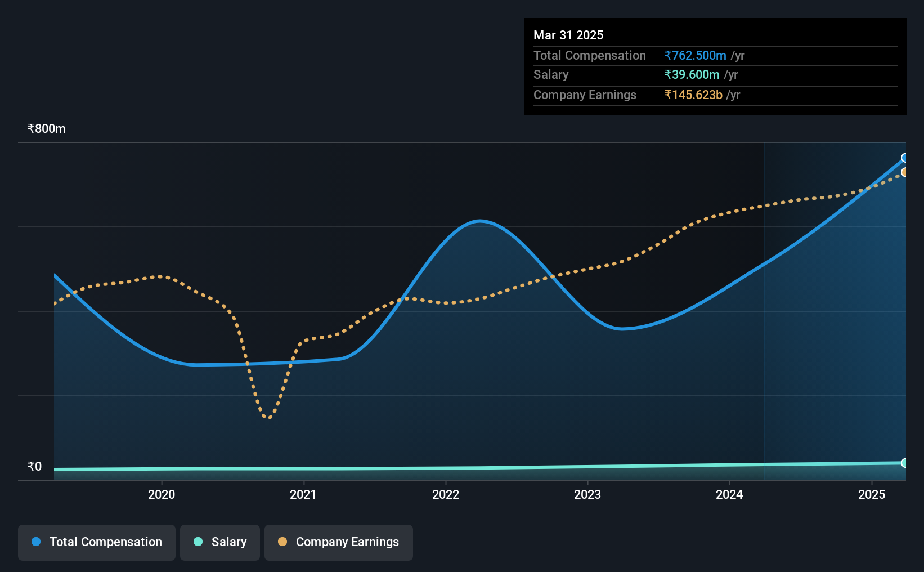Click the Company Earnings tooltip row label

585,95
